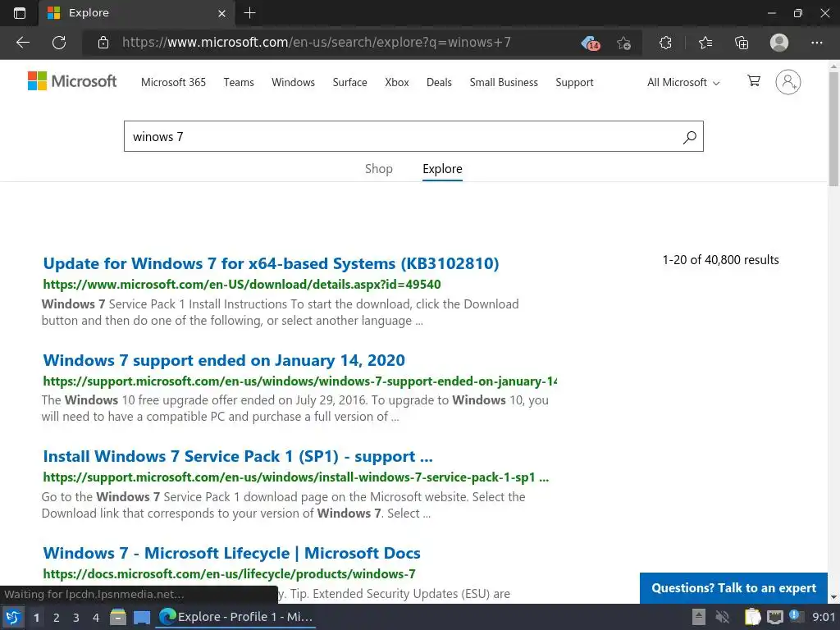
Task: Open the file manager in taskbar
Action: click(118, 617)
